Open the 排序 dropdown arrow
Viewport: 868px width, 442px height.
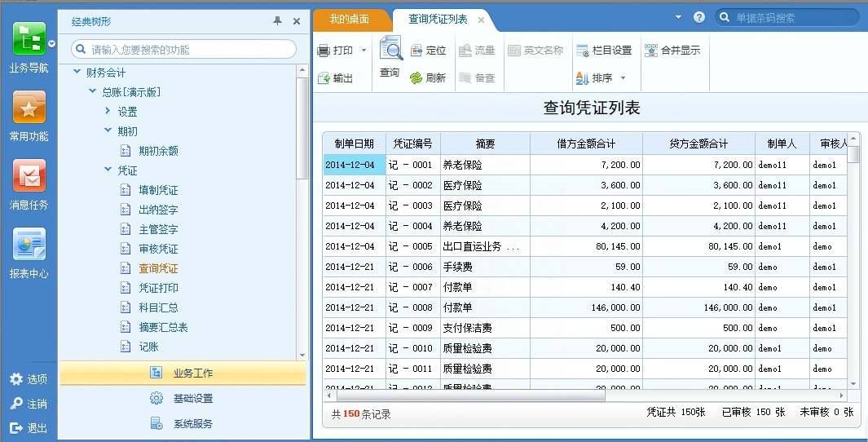coord(623,78)
